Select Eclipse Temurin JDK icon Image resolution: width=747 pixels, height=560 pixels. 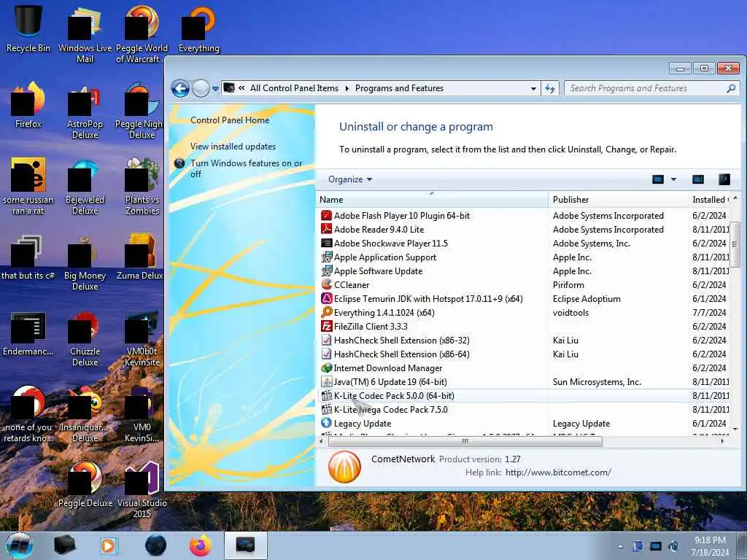pos(326,298)
